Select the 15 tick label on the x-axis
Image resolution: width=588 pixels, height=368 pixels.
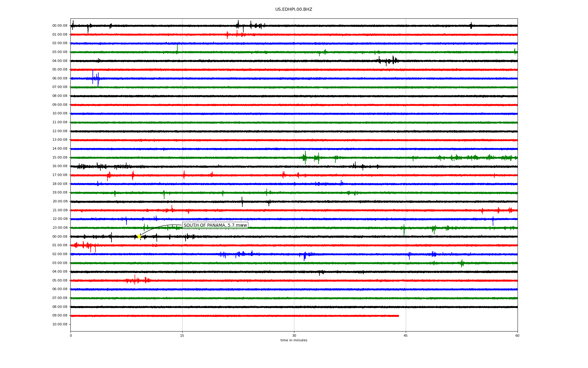click(x=182, y=335)
